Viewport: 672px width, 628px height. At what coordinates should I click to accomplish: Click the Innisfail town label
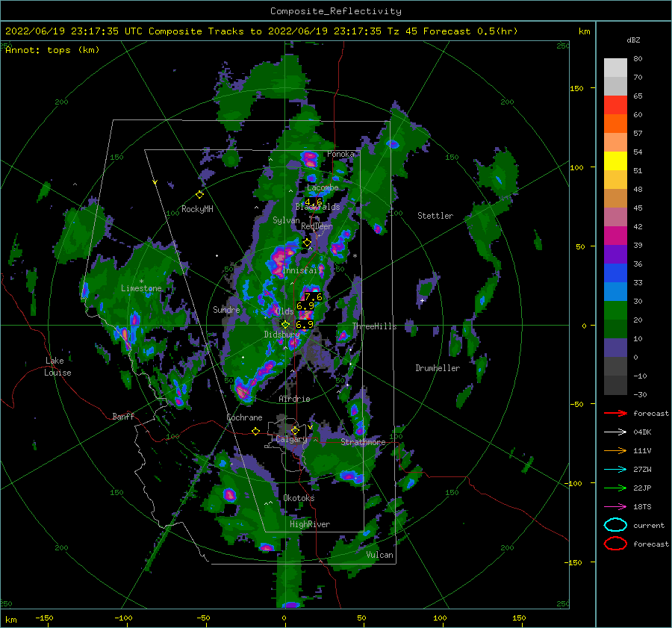coord(302,270)
